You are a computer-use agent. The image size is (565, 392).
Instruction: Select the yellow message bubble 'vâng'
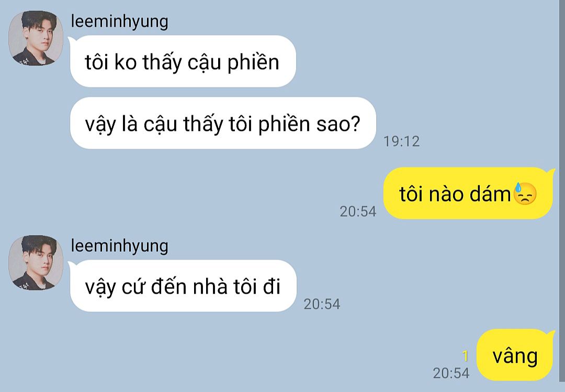[x=515, y=355]
